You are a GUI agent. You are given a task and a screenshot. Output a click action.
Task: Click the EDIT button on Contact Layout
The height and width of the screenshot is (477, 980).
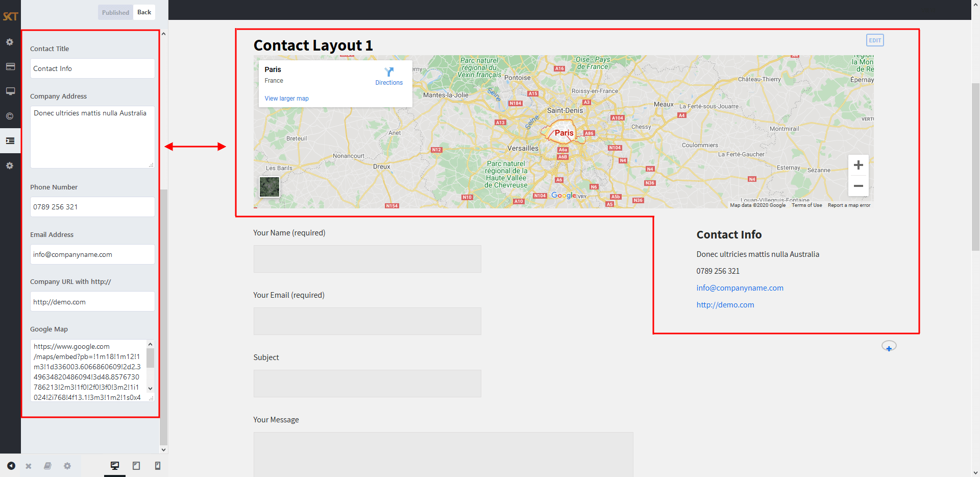point(875,40)
